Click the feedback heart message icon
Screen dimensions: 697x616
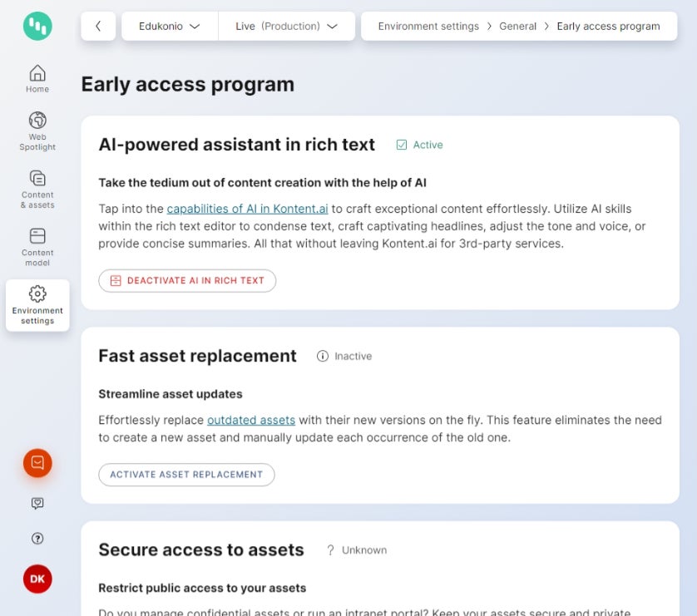pyautogui.click(x=37, y=503)
